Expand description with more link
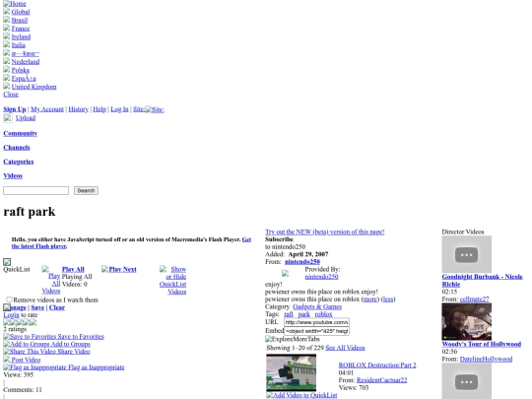 (370, 299)
